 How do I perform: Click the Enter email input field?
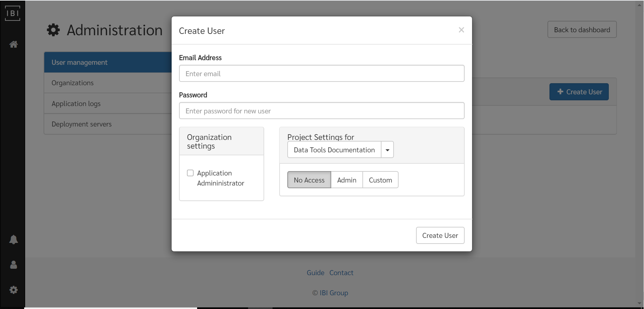(x=321, y=73)
